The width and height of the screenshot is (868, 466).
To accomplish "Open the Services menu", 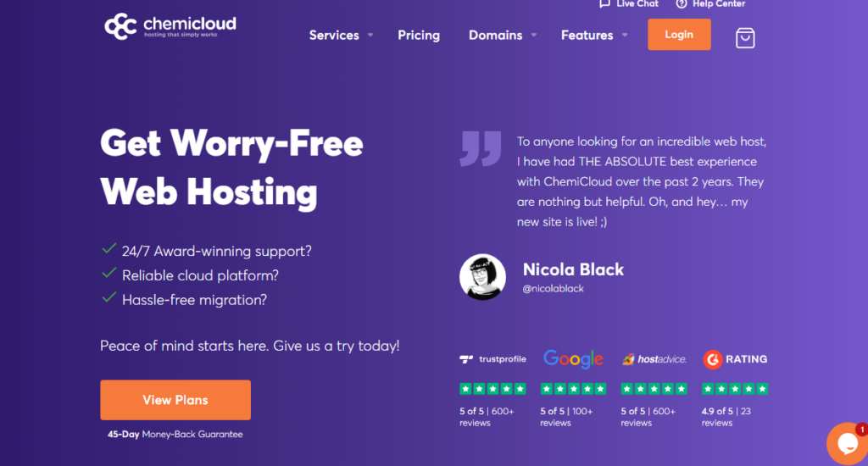I will tap(334, 36).
